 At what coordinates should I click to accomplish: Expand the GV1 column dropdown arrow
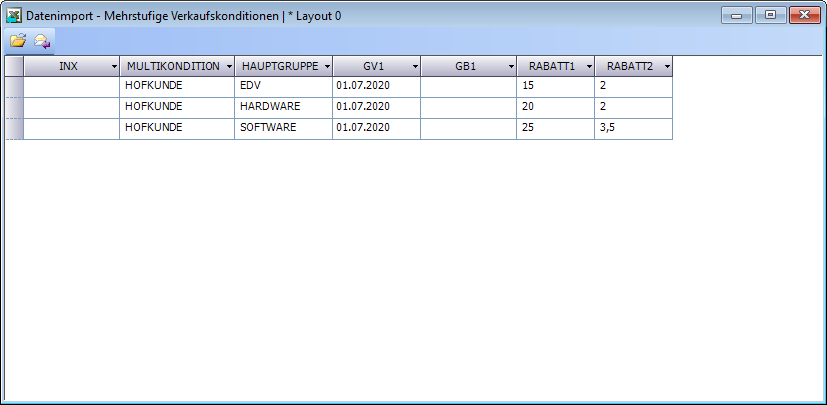413,66
